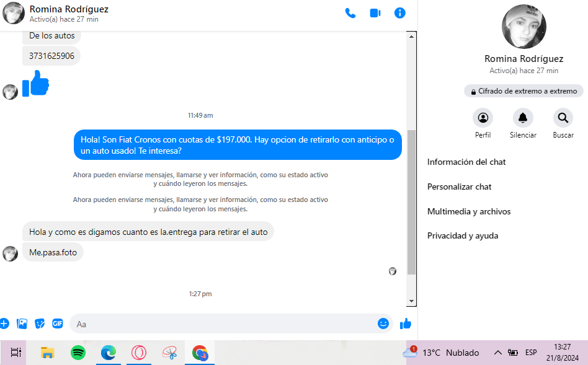This screenshot has width=588, height=365.
Task: Open Spotify from the taskbar
Action: (78, 353)
